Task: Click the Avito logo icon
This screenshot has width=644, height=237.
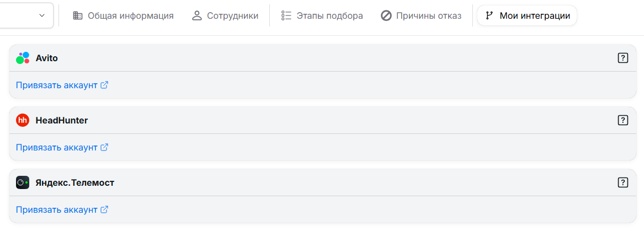Action: [23, 58]
